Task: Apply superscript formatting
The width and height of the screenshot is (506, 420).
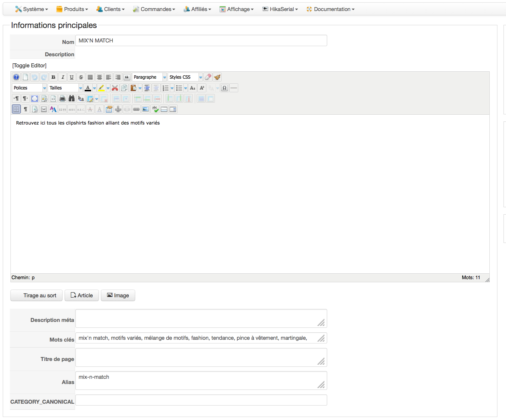Action: pos(202,88)
